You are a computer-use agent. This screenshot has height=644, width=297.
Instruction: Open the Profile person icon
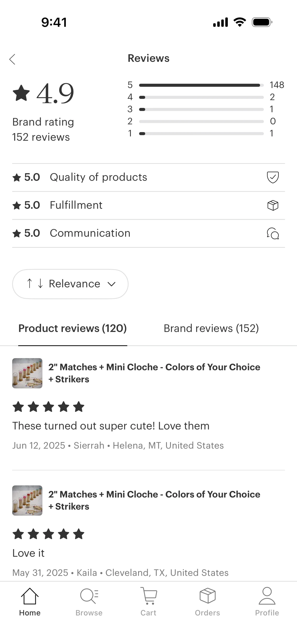267,596
